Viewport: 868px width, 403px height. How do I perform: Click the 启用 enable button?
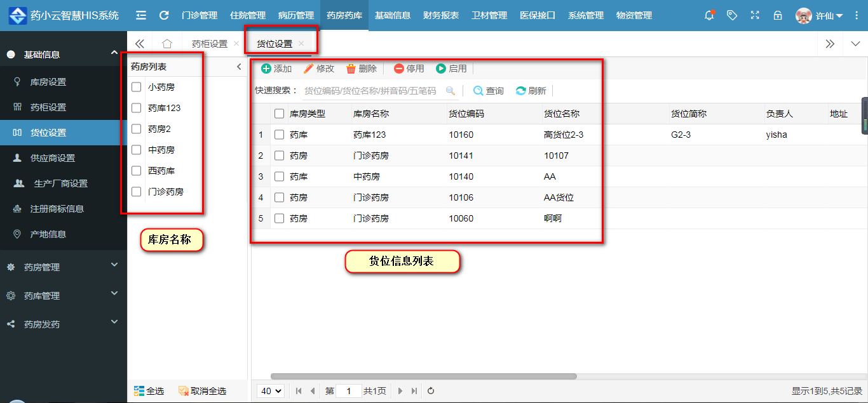pos(452,69)
